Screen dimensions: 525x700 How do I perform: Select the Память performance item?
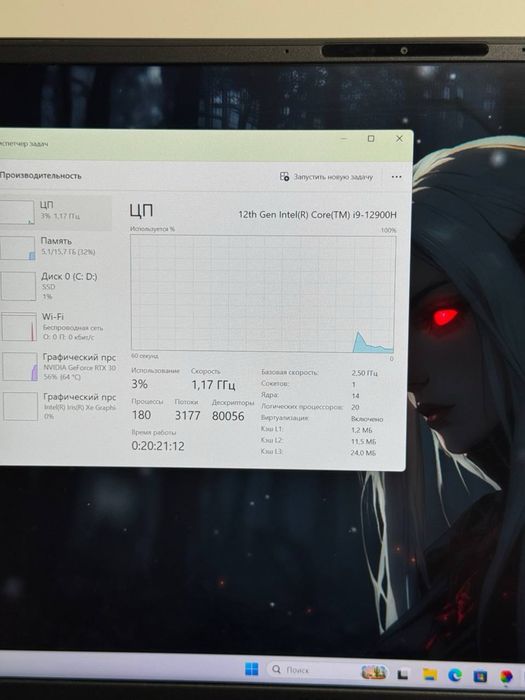point(56,247)
